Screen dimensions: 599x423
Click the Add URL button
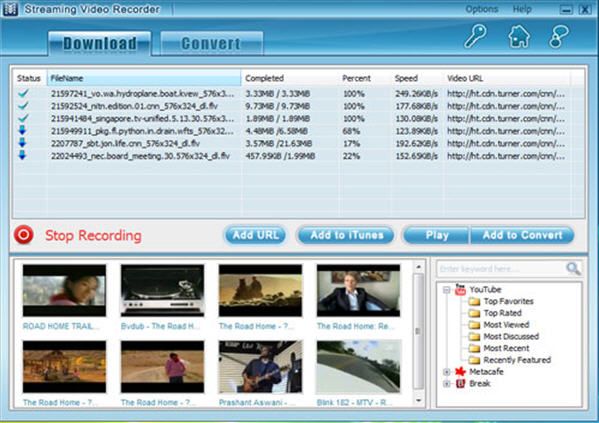click(255, 235)
